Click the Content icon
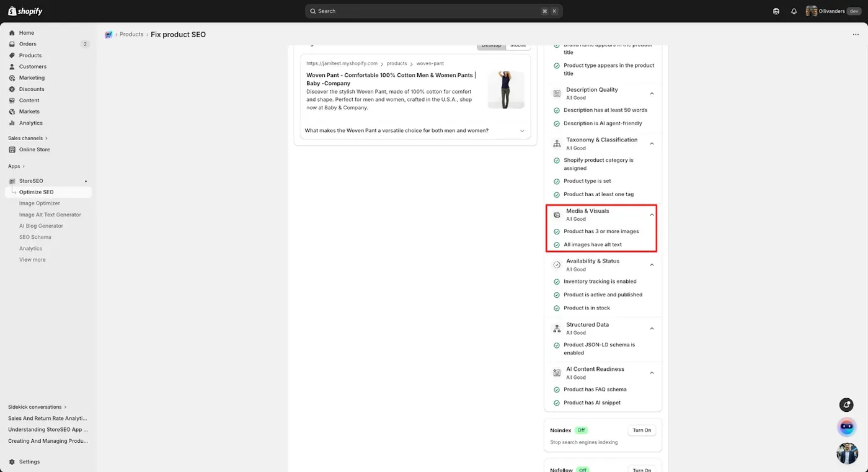The image size is (868, 472). tap(12, 100)
